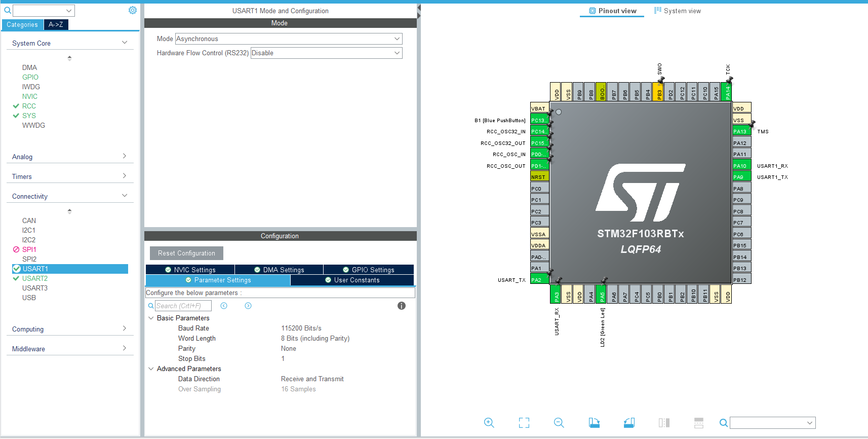Click the pin search magnifier icon
868x439 pixels.
[x=724, y=423]
